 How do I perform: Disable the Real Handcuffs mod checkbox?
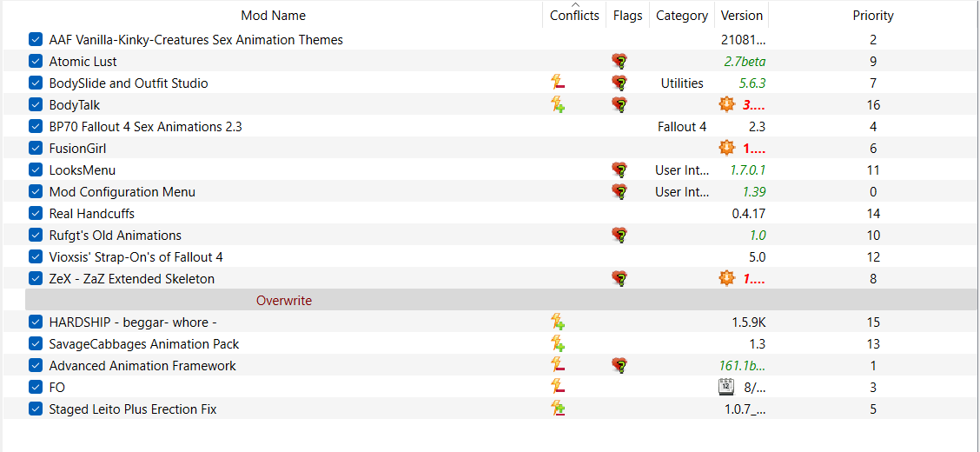point(35,214)
